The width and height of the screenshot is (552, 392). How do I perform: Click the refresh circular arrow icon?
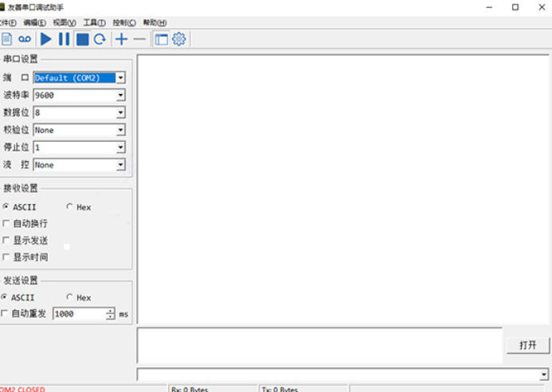click(100, 39)
